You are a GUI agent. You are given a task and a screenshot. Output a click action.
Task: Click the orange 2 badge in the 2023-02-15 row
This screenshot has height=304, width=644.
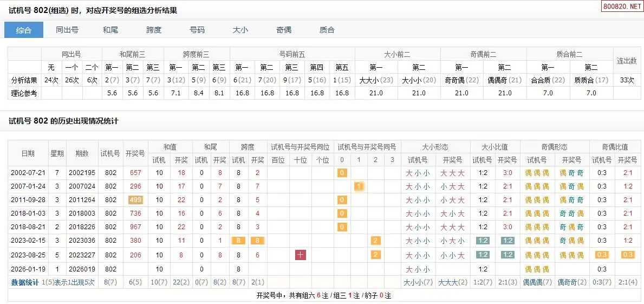375,241
